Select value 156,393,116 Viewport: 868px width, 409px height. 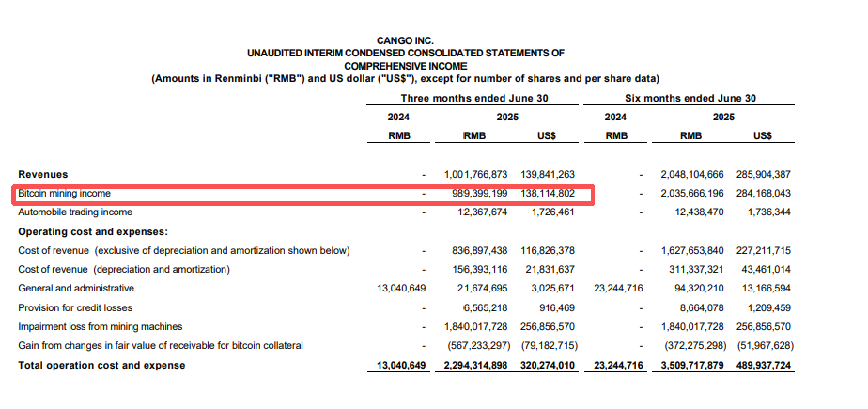coord(479,269)
